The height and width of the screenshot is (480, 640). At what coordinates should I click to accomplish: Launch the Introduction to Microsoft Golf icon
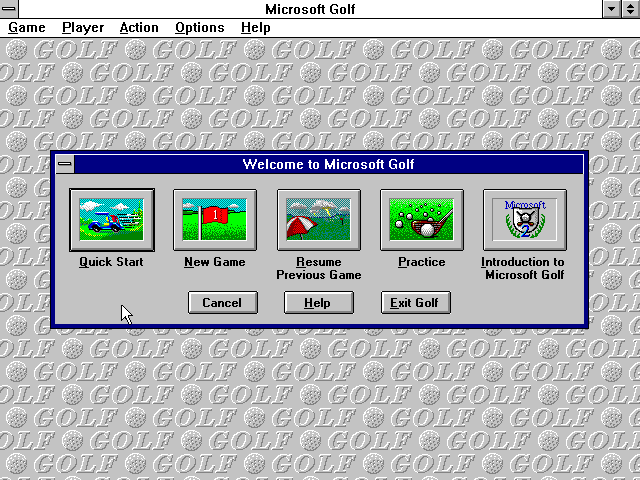pyautogui.click(x=524, y=220)
